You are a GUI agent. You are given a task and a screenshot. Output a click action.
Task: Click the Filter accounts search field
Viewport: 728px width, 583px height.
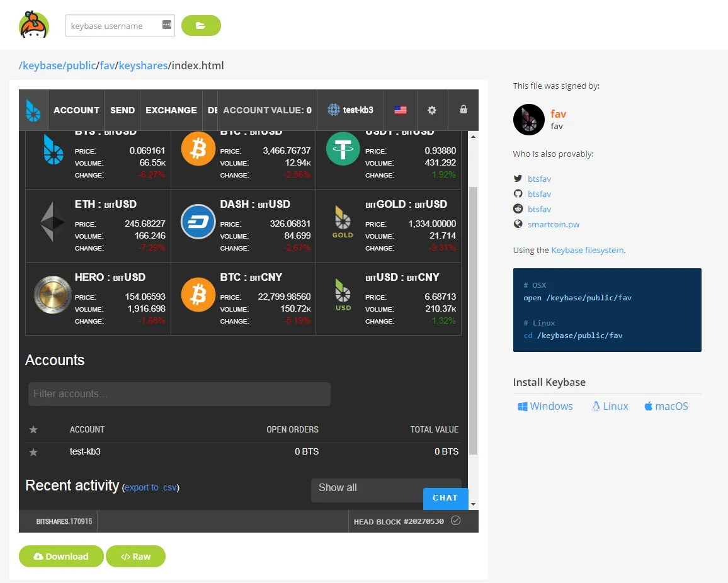179,394
